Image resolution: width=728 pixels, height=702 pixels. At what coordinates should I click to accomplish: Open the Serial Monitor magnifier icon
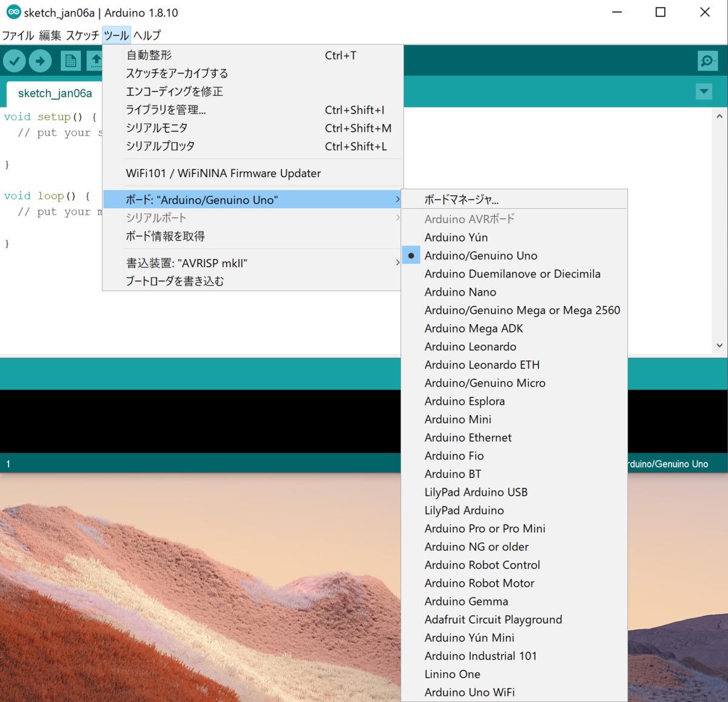[x=707, y=61]
